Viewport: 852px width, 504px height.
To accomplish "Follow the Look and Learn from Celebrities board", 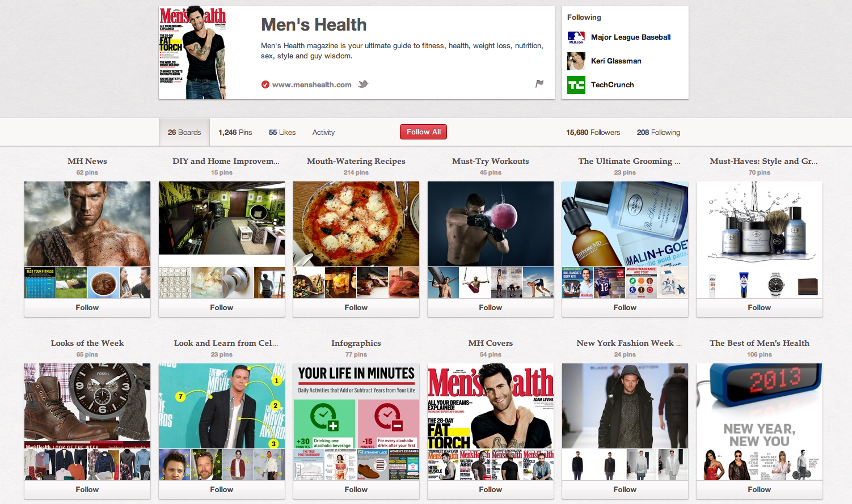I will pos(222,489).
